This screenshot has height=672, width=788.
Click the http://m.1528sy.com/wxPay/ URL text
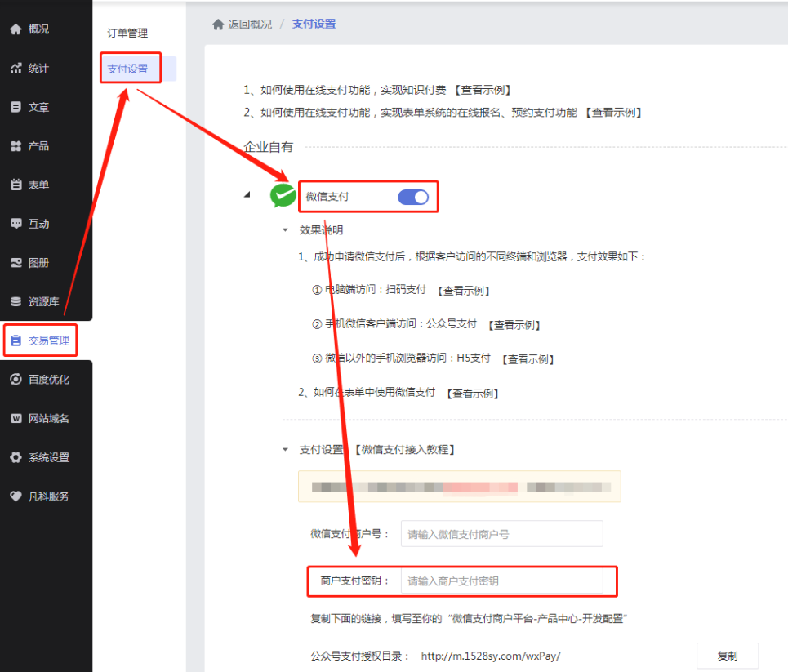click(x=491, y=656)
